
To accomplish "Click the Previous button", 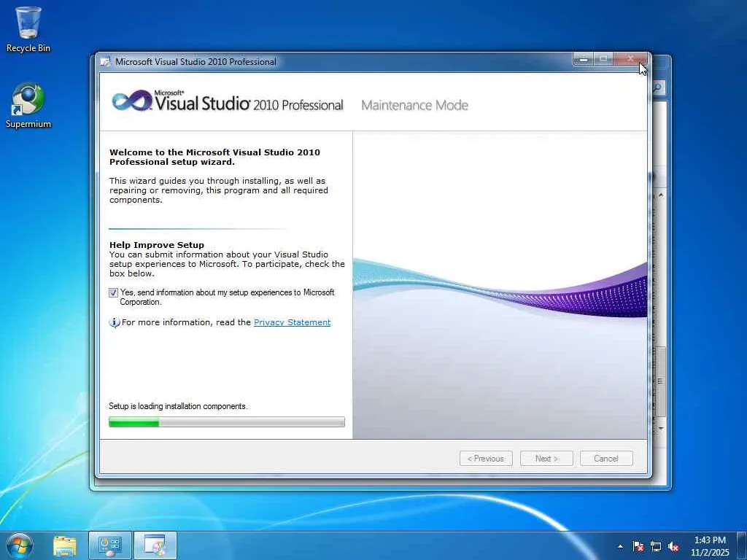I will coord(486,459).
